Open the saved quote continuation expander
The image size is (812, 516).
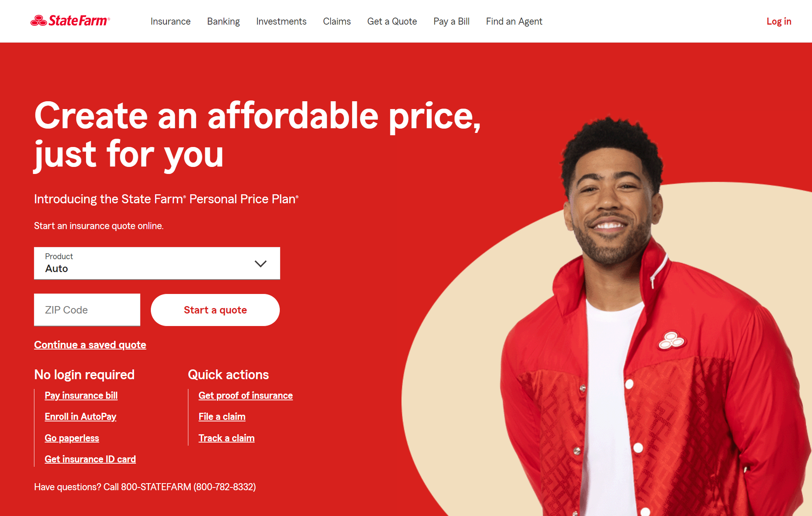(90, 344)
